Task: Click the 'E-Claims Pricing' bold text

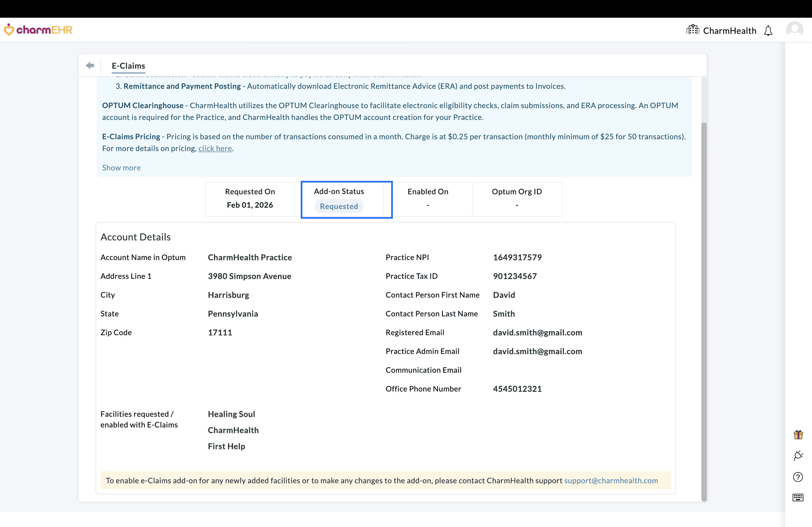Action: pyautogui.click(x=131, y=136)
